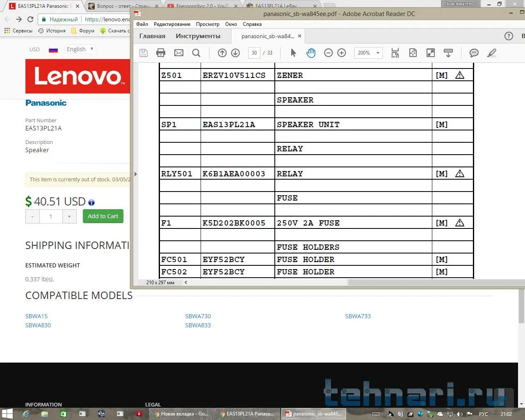Click the Save file icon in Acrobat
This screenshot has width=525, height=420.
[x=144, y=53]
